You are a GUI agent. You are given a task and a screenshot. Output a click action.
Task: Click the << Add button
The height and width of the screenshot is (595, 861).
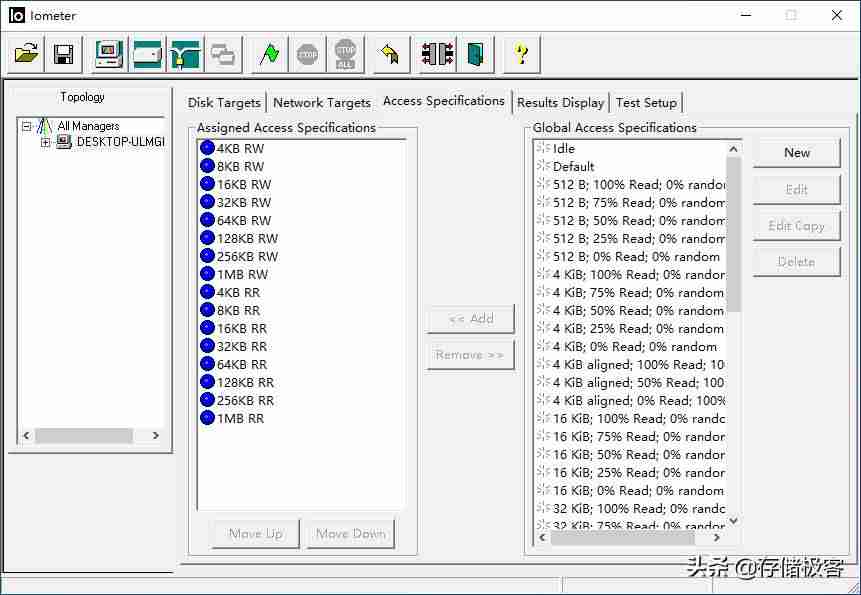471,318
